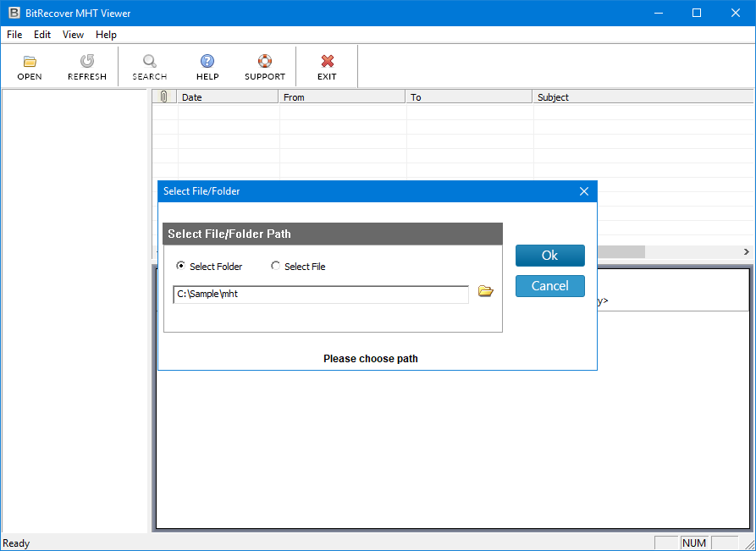Maximize the BitRecover MHT Viewer window

(x=697, y=13)
